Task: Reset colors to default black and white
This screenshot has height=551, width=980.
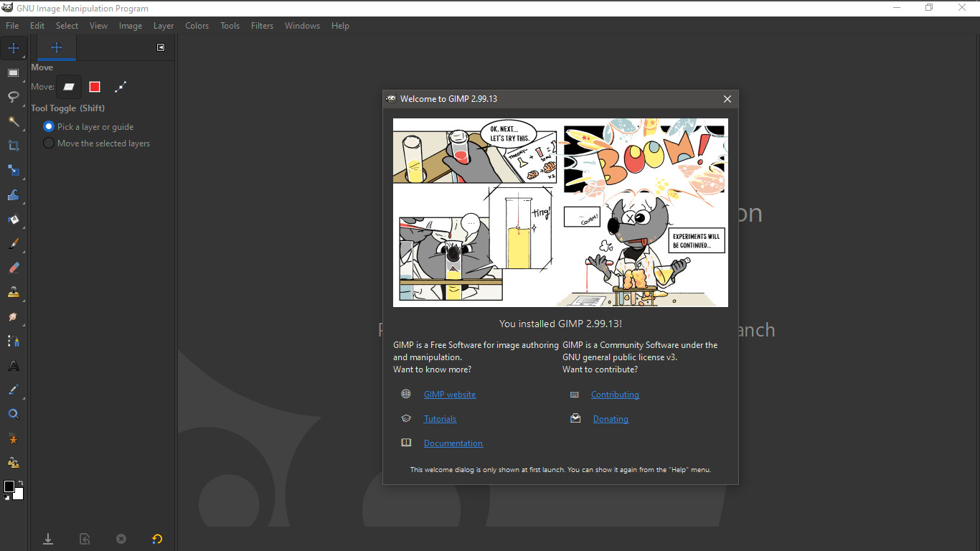Action: click(x=6, y=497)
